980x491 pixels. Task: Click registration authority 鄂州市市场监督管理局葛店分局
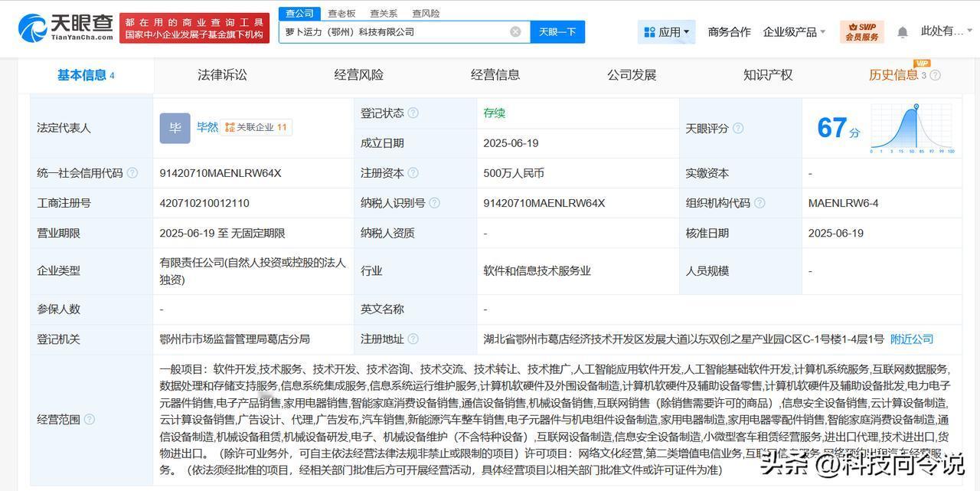(x=235, y=339)
